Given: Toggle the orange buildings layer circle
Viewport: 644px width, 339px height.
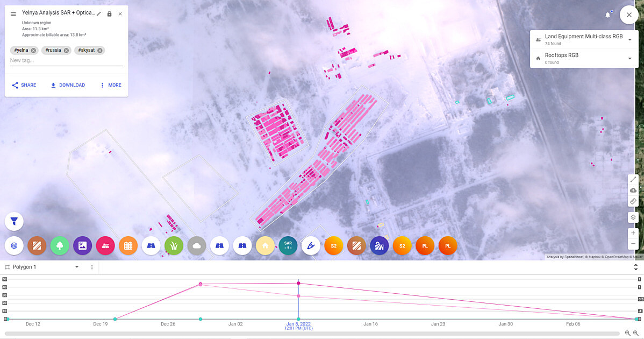Looking at the screenshot, I should tap(128, 245).
